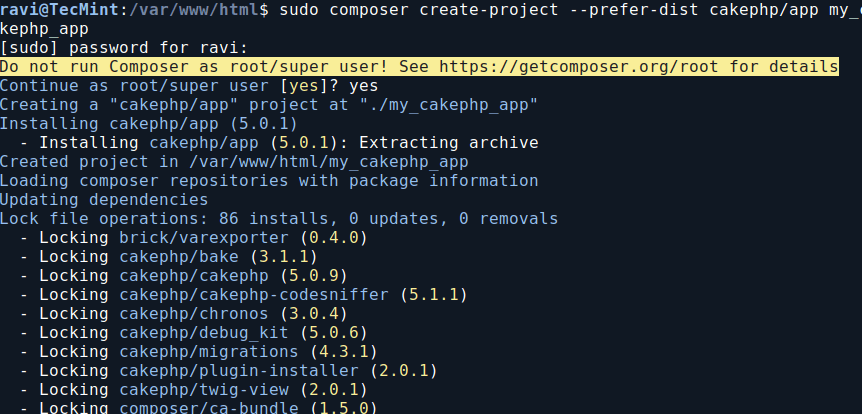This screenshot has height=414, width=862.
Task: Select the sudo composer create-project command text
Action: point(571,10)
